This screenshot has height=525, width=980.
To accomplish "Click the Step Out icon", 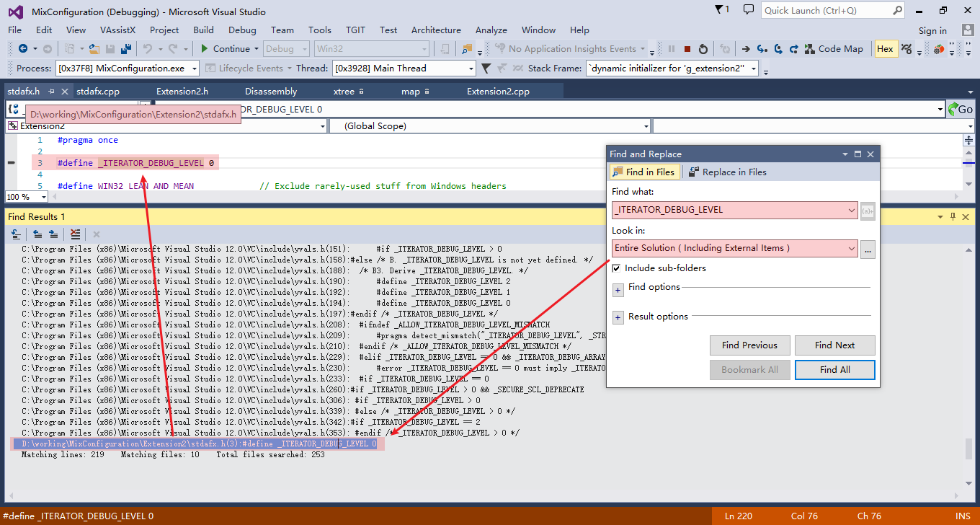I will (x=793, y=49).
